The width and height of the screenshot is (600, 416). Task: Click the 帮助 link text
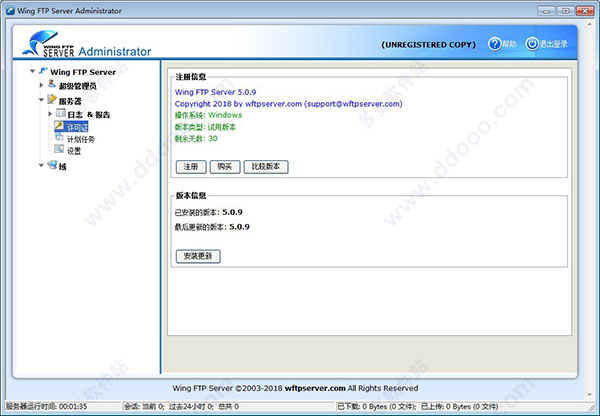pos(509,44)
